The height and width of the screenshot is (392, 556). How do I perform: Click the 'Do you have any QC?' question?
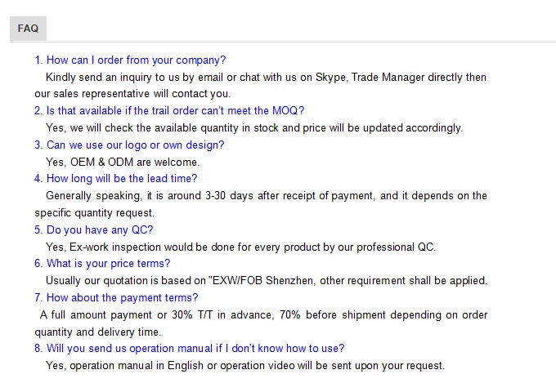[x=93, y=229]
